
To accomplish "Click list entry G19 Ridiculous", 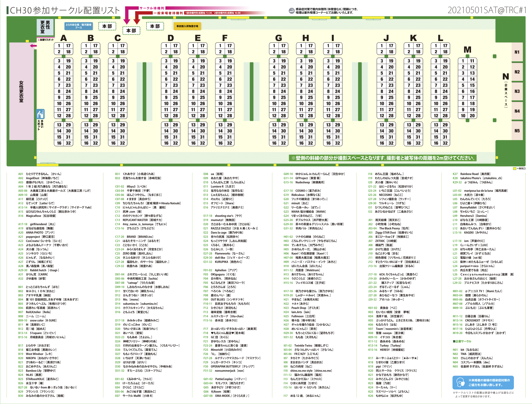I will [x=302, y=195].
